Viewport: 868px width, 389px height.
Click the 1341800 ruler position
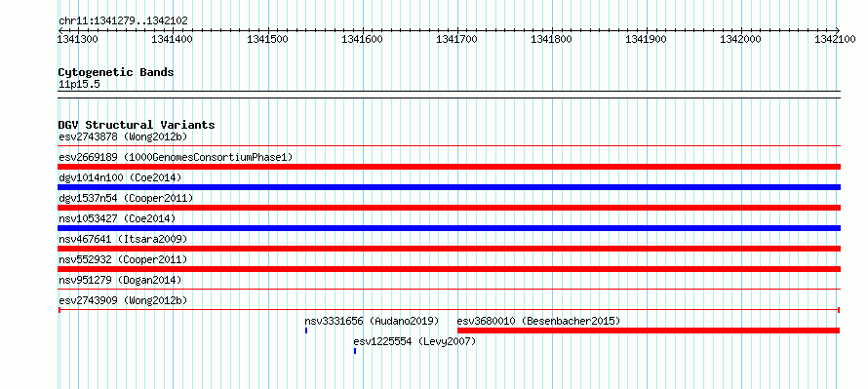coord(552,39)
